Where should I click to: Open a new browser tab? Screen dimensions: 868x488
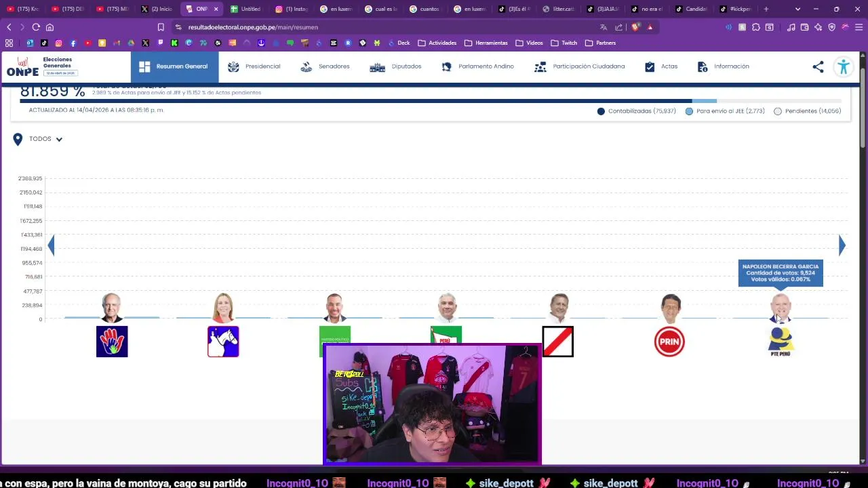click(766, 9)
